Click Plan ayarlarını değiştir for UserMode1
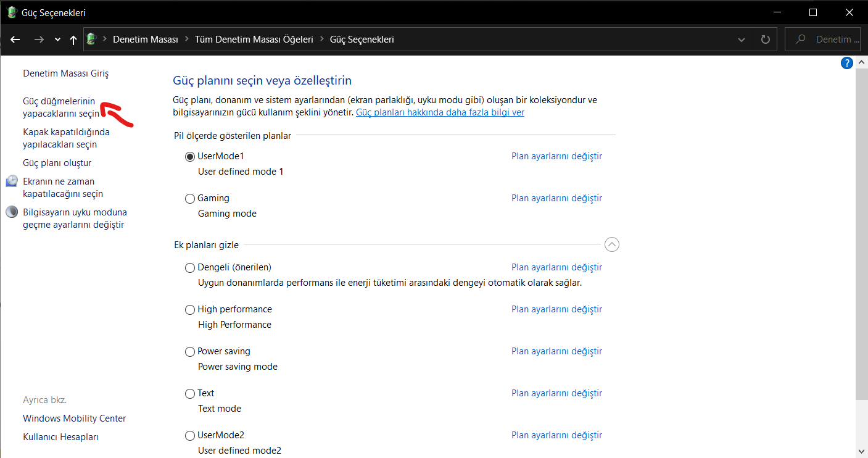The height and width of the screenshot is (458, 868). pyautogui.click(x=556, y=156)
